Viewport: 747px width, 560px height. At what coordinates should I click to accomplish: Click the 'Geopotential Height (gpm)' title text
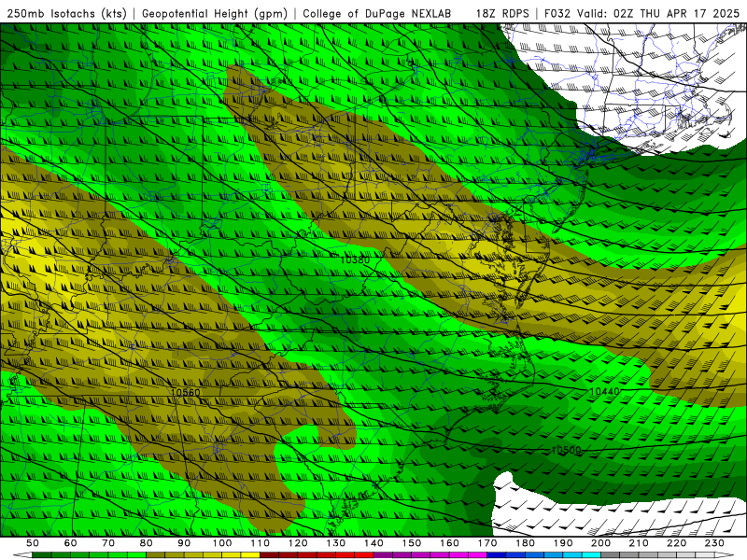(x=215, y=13)
